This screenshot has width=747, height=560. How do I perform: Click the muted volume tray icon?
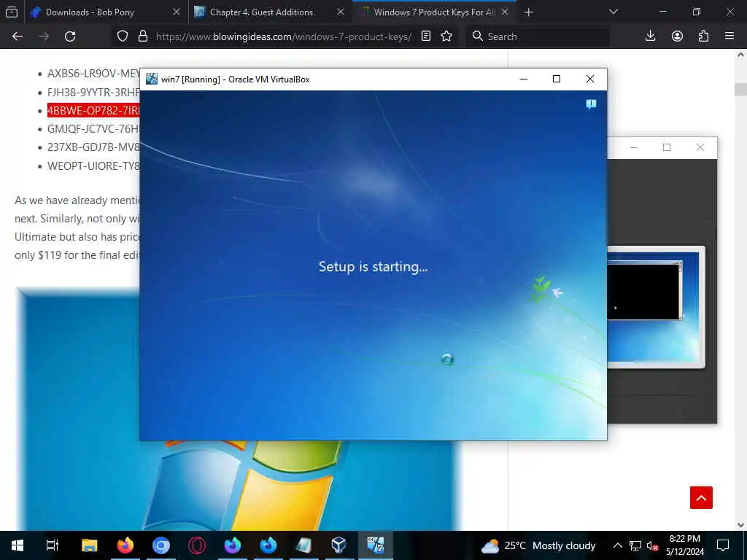coord(652,545)
